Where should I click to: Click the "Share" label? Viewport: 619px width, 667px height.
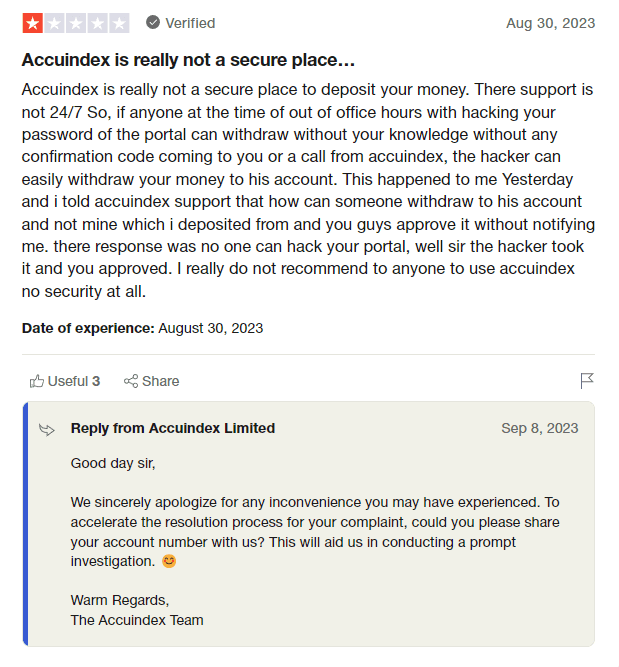click(161, 381)
